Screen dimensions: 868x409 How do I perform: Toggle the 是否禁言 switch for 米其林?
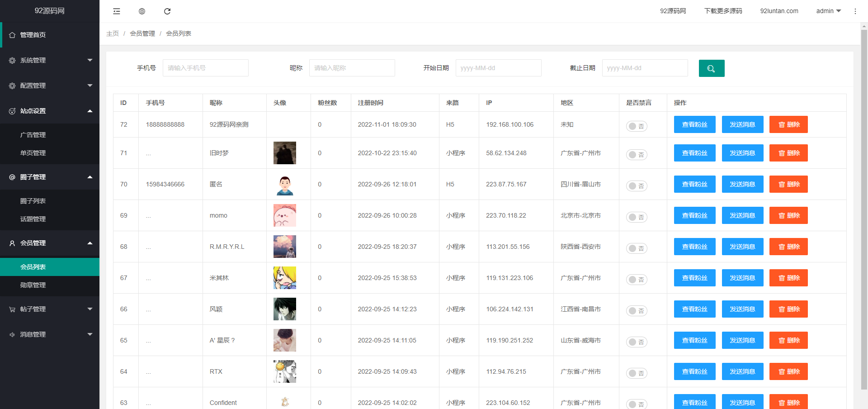pos(636,280)
